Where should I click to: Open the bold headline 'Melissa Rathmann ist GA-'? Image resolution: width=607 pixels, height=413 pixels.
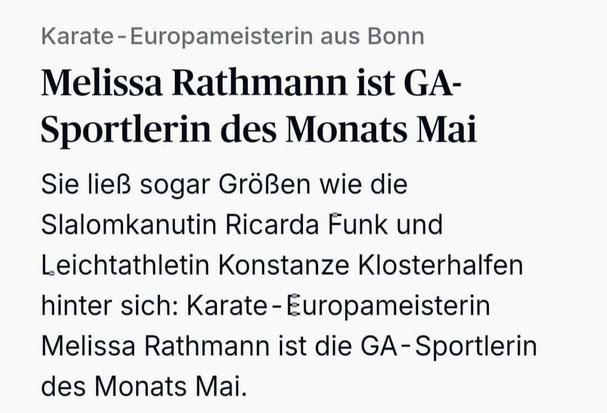251,82
